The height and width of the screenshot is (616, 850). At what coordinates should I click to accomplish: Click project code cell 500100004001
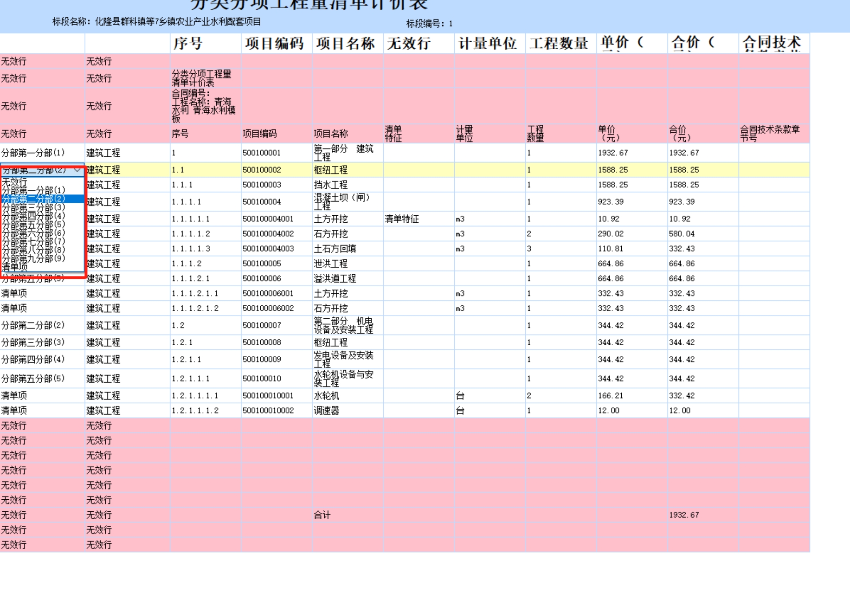click(x=268, y=219)
